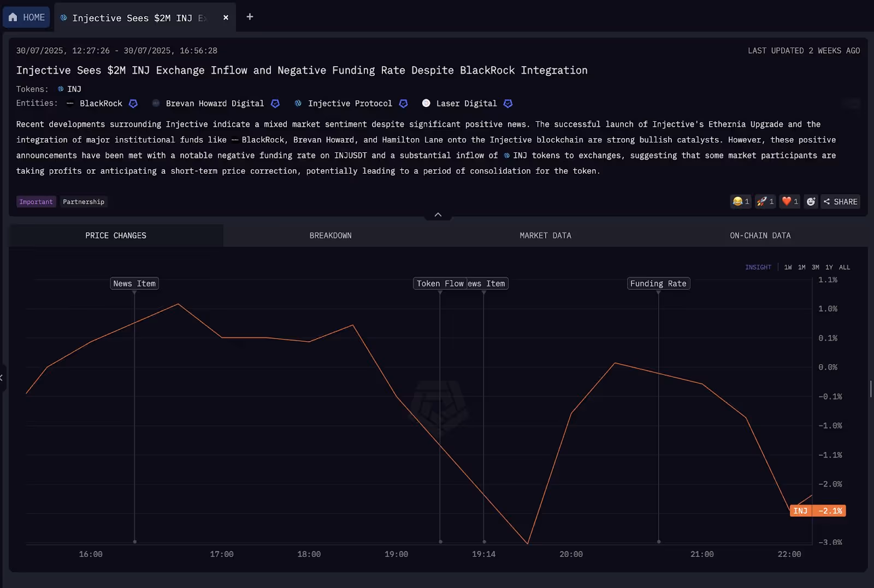Open the INJ token under Tokens

[x=69, y=89]
